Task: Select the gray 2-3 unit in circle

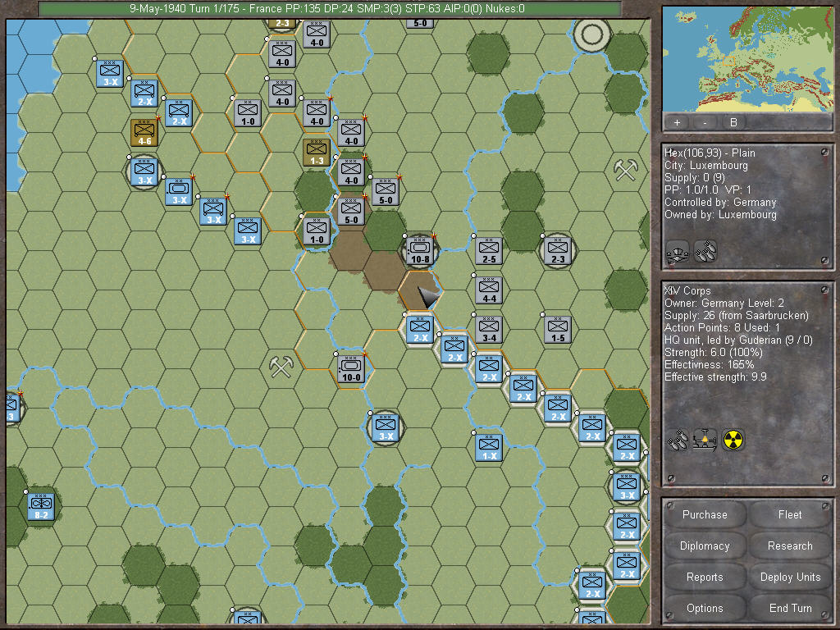Action: 558,251
